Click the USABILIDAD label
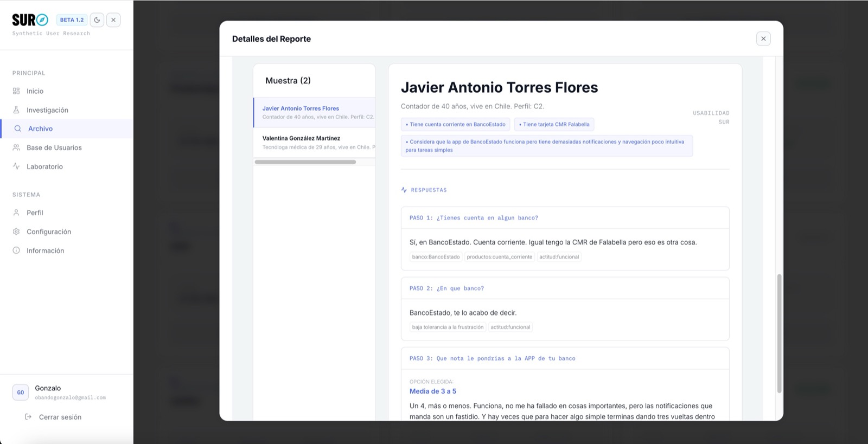 (711, 113)
